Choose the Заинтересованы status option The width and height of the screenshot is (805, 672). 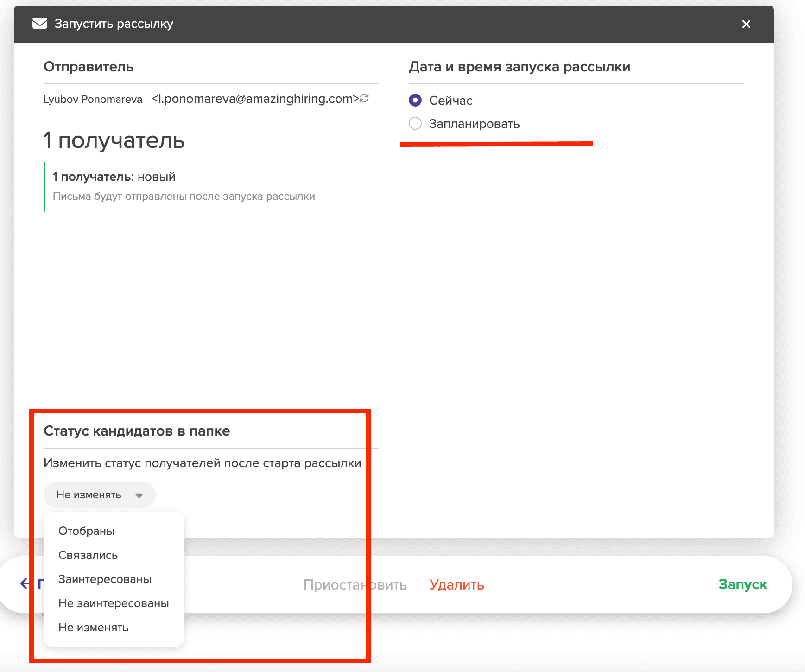[105, 579]
